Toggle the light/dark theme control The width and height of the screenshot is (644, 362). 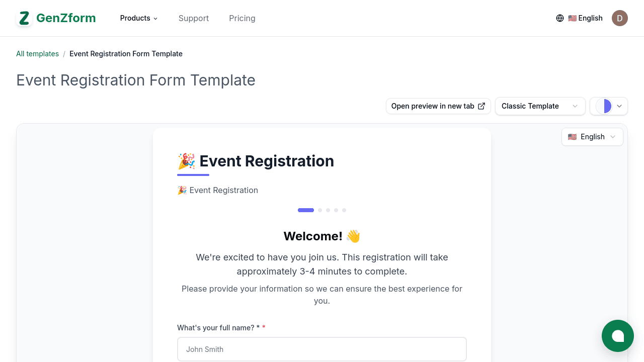(x=609, y=106)
